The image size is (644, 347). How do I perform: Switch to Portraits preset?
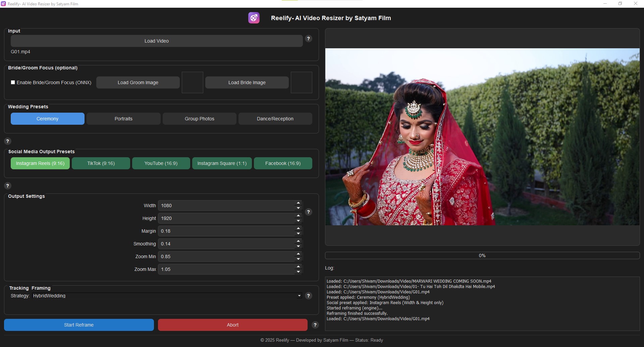123,119
